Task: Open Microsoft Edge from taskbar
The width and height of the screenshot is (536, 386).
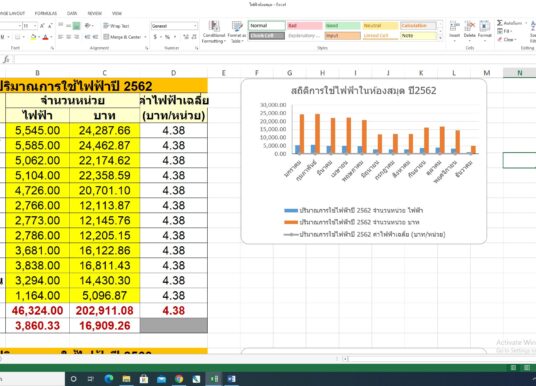Action: point(109,378)
